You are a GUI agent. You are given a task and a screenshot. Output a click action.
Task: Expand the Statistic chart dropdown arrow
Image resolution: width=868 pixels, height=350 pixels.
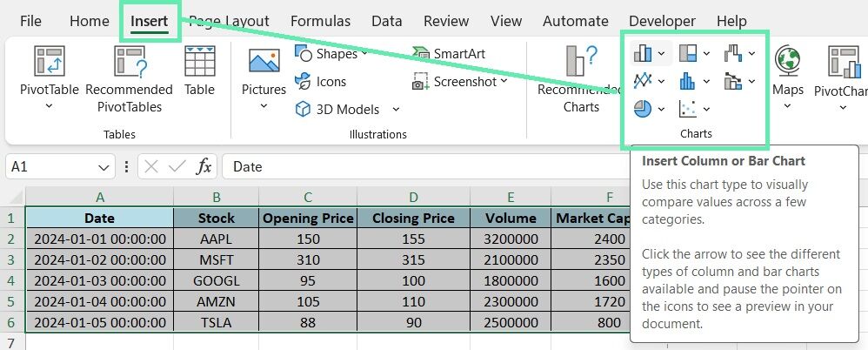706,82
